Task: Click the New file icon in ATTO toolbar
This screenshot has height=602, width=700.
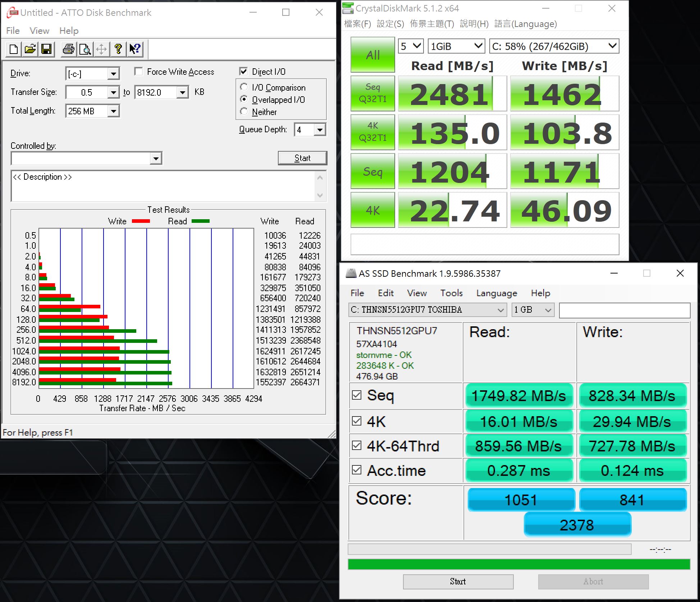Action: click(x=14, y=49)
